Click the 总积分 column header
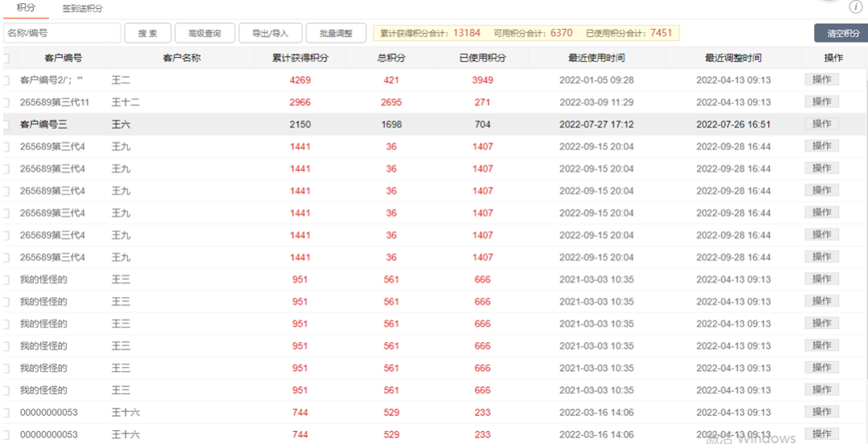Image resolution: width=868 pixels, height=444 pixels. pyautogui.click(x=391, y=58)
